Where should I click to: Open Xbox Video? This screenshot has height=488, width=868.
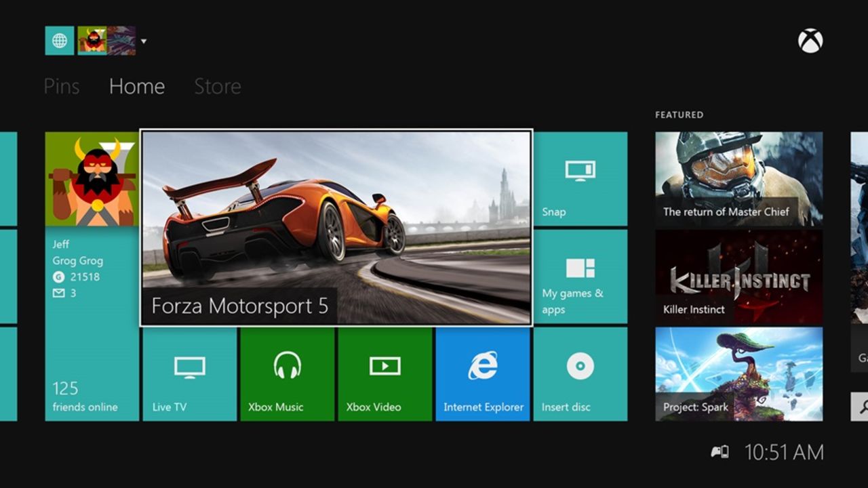384,376
